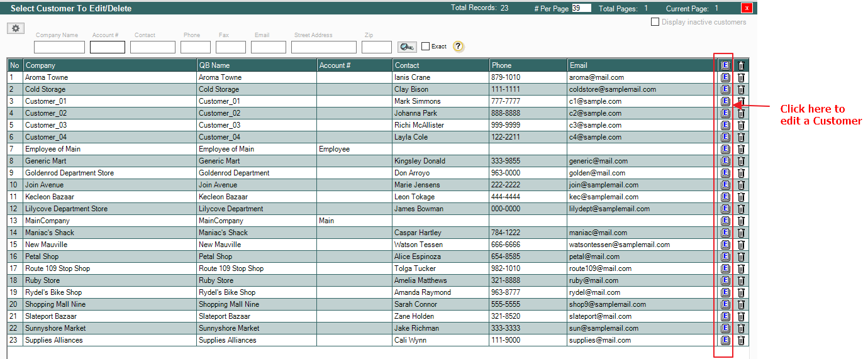Click the gear settings icon
This screenshot has height=359, width=868.
coord(16,28)
